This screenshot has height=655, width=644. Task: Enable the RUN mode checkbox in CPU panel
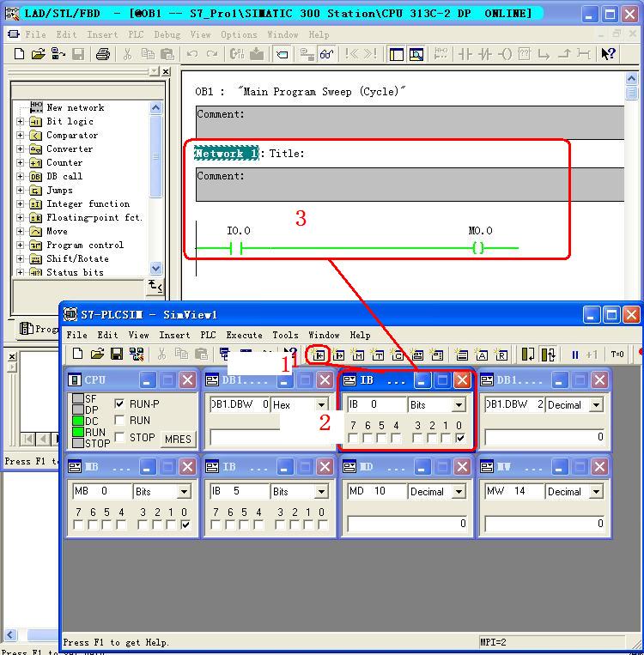pos(120,421)
